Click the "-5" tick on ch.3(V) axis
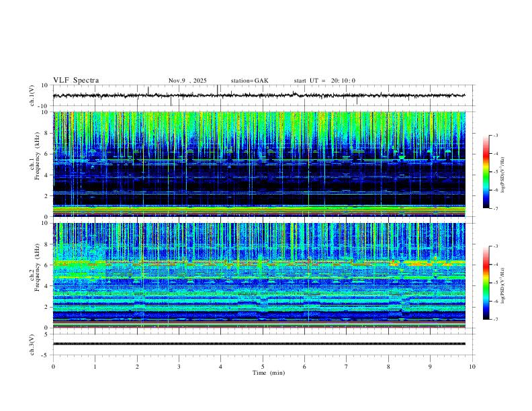The width and height of the screenshot is (532, 411). pyautogui.click(x=45, y=355)
